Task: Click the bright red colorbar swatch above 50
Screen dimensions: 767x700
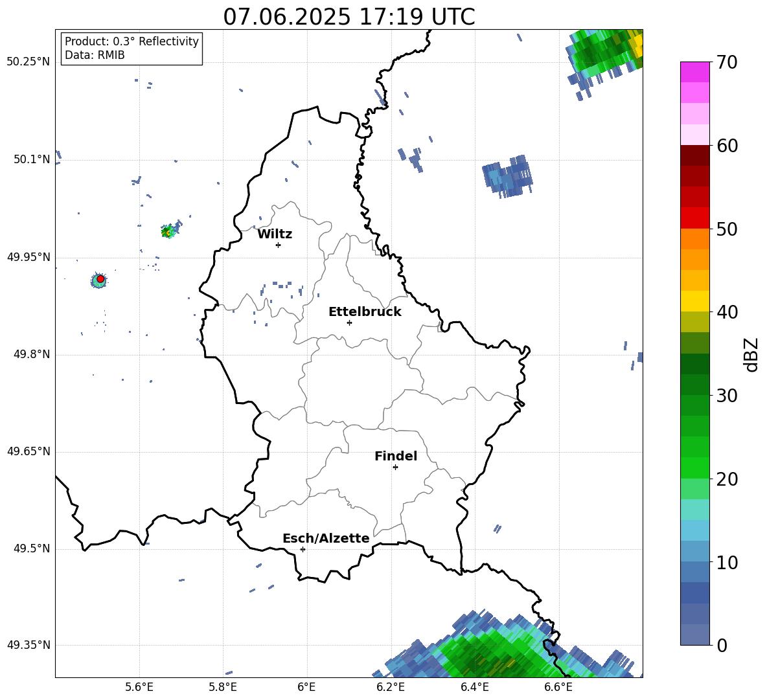Action: [x=694, y=218]
